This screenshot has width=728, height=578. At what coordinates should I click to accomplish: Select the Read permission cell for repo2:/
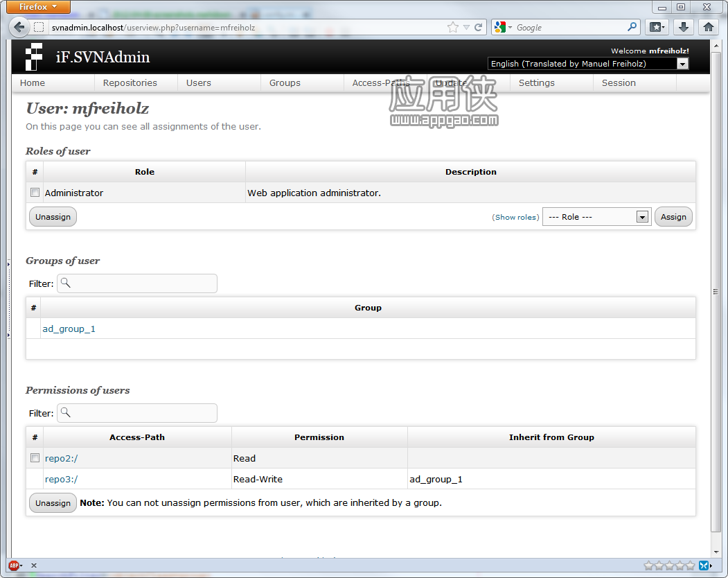[x=319, y=458]
